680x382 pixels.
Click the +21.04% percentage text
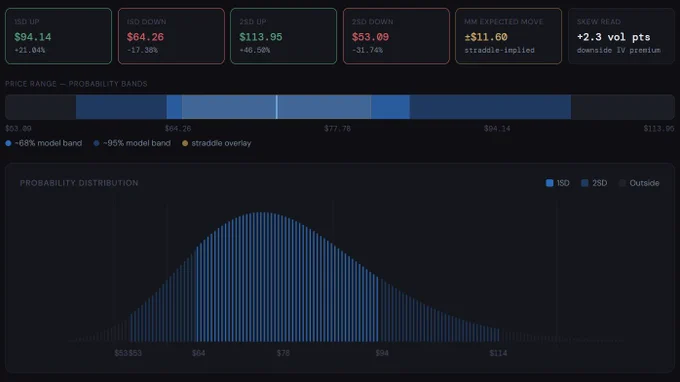(29, 50)
